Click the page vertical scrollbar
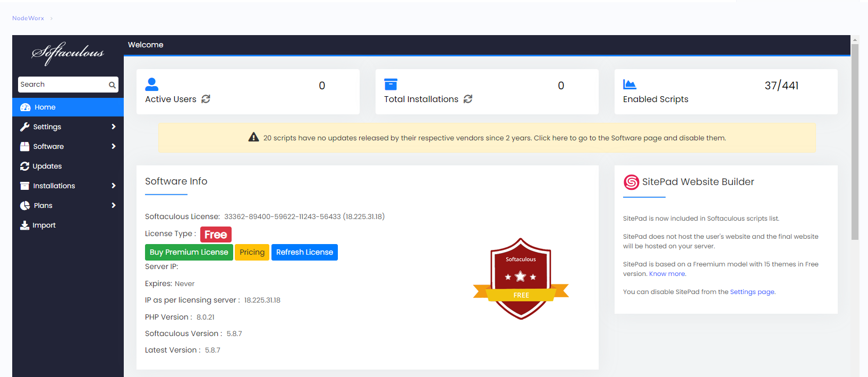868x377 pixels. pos(855,141)
